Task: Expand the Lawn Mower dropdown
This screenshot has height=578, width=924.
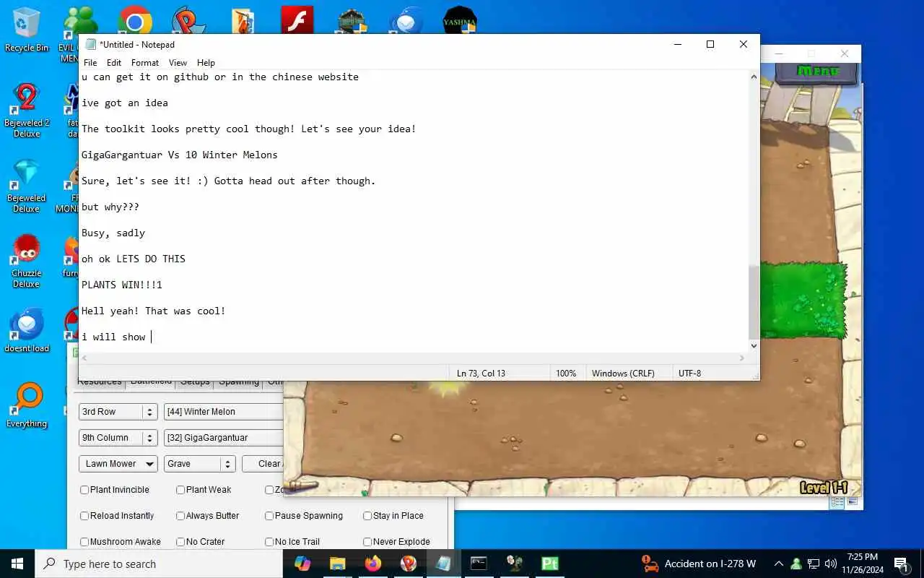Action: (118, 464)
